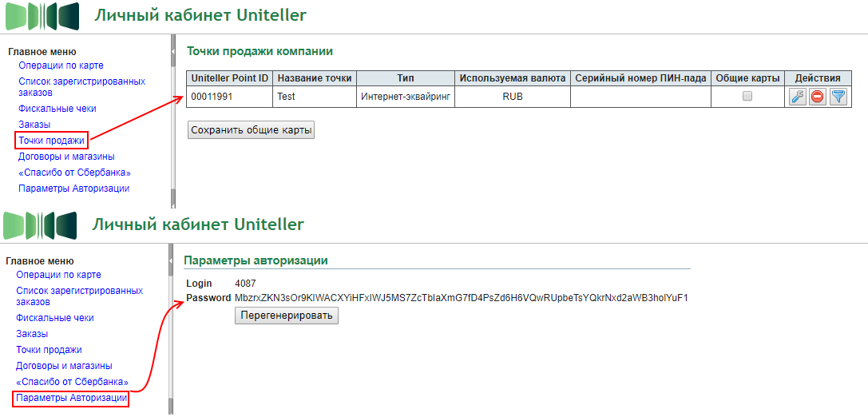Open Список зарегистрированных заказов in the lower menu

79,296
